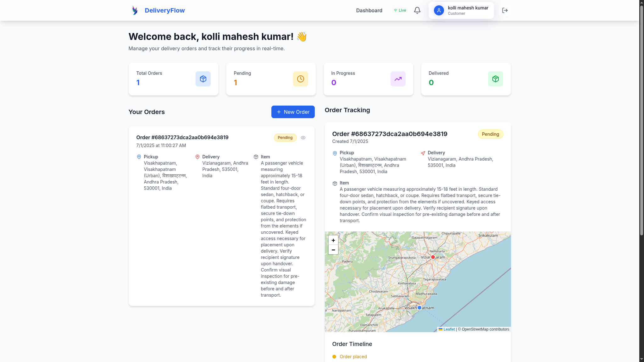This screenshot has height=362, width=644.
Task: Click the red delivery marker on map
Action: click(x=433, y=257)
